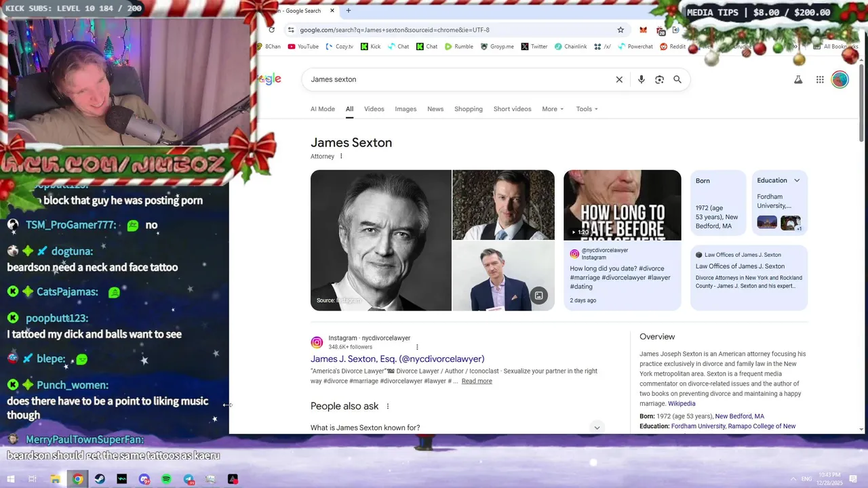Open the Powerchat bookmark
Screen dimensions: 868x488
point(635,47)
